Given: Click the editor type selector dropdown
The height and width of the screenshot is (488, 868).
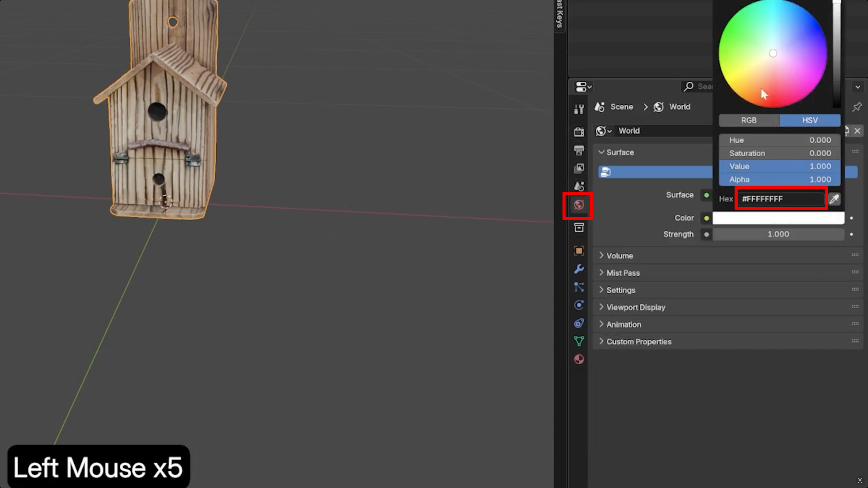Looking at the screenshot, I should (x=583, y=87).
